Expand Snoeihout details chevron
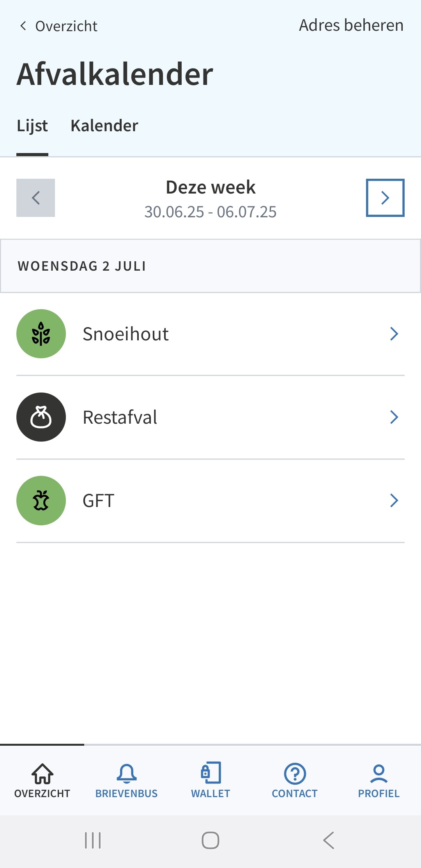The image size is (421, 868). (x=394, y=334)
